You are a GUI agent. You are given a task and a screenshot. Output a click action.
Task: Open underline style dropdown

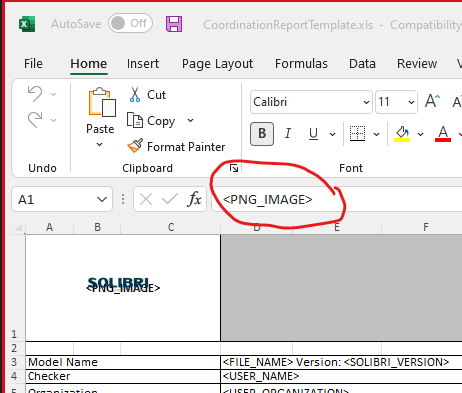(x=332, y=134)
